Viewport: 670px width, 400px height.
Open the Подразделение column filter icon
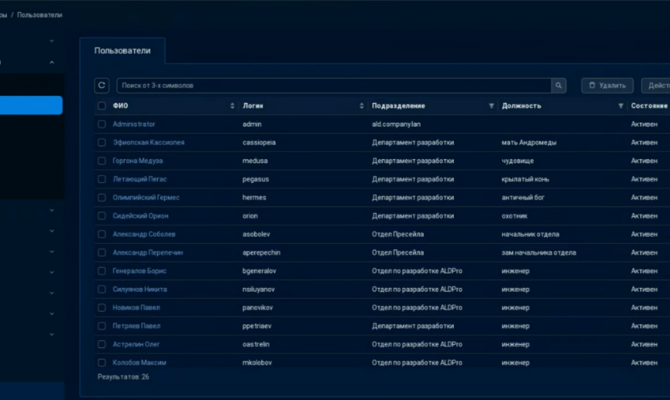[x=491, y=106]
